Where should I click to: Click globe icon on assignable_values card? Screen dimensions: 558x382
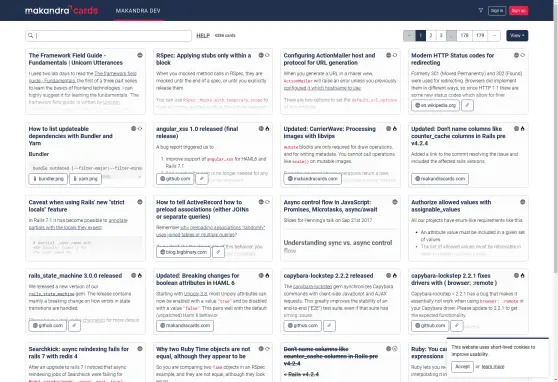tap(522, 202)
